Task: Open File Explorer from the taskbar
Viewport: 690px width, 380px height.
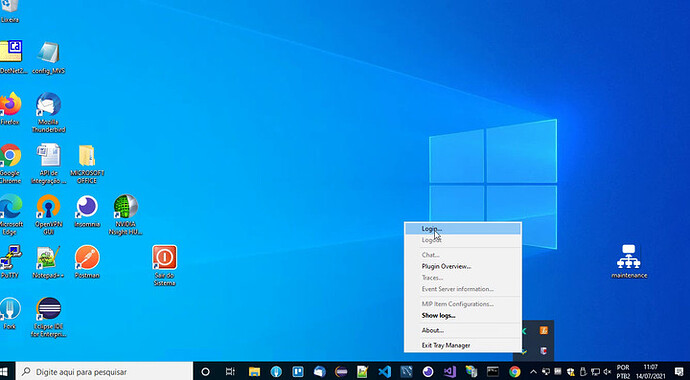Action: (x=254, y=371)
